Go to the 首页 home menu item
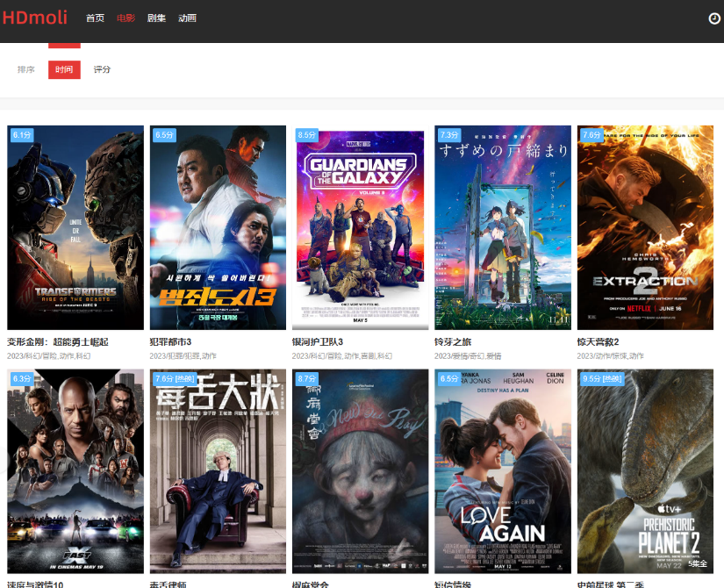 click(x=95, y=18)
